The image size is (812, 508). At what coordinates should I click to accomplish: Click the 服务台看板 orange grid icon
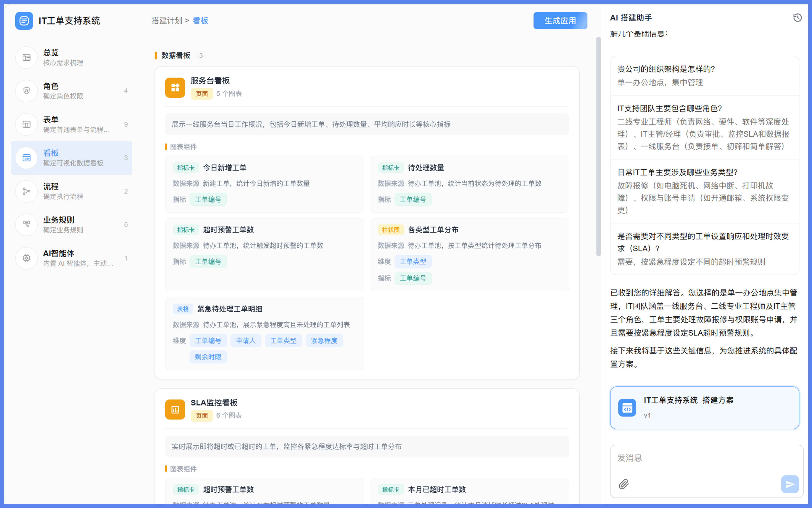pos(175,88)
